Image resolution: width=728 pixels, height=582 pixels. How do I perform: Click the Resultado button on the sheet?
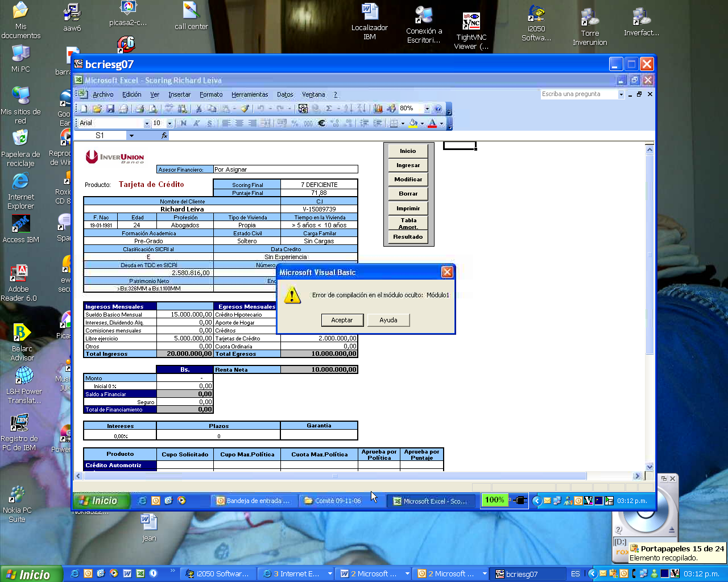click(x=408, y=237)
